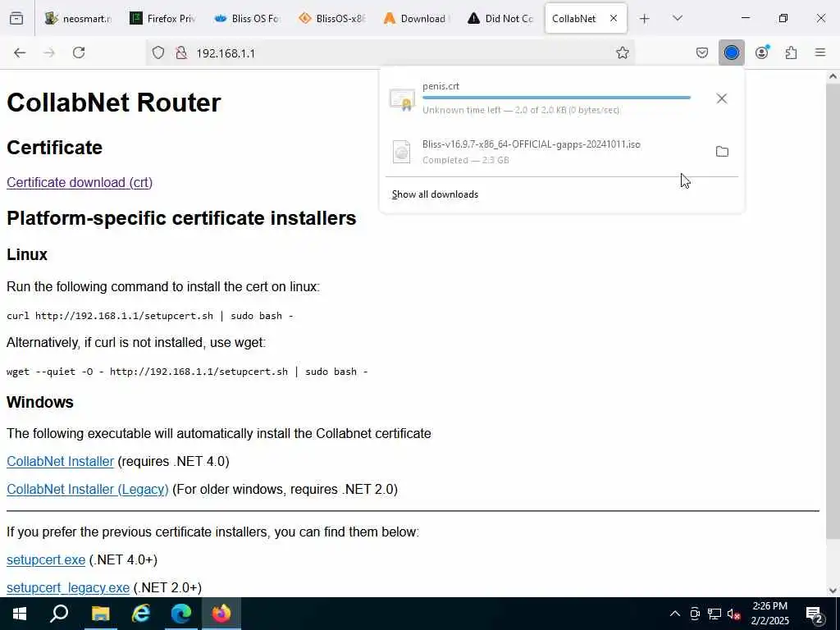
Task: Click the scrollbar down arrow
Action: click(833, 591)
